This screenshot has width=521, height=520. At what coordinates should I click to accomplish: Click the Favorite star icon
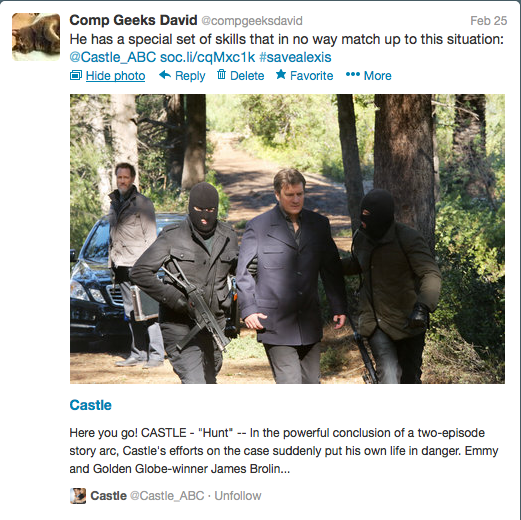pyautogui.click(x=281, y=74)
